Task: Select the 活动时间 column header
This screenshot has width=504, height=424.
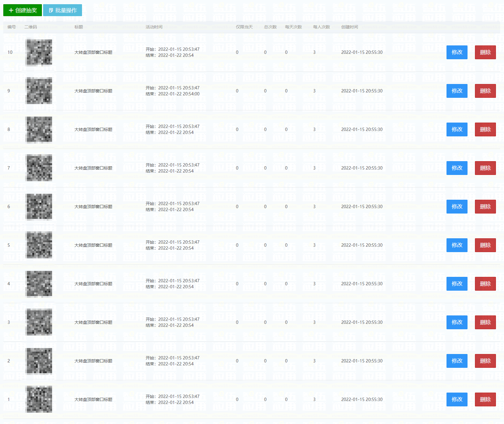Action: [x=154, y=27]
